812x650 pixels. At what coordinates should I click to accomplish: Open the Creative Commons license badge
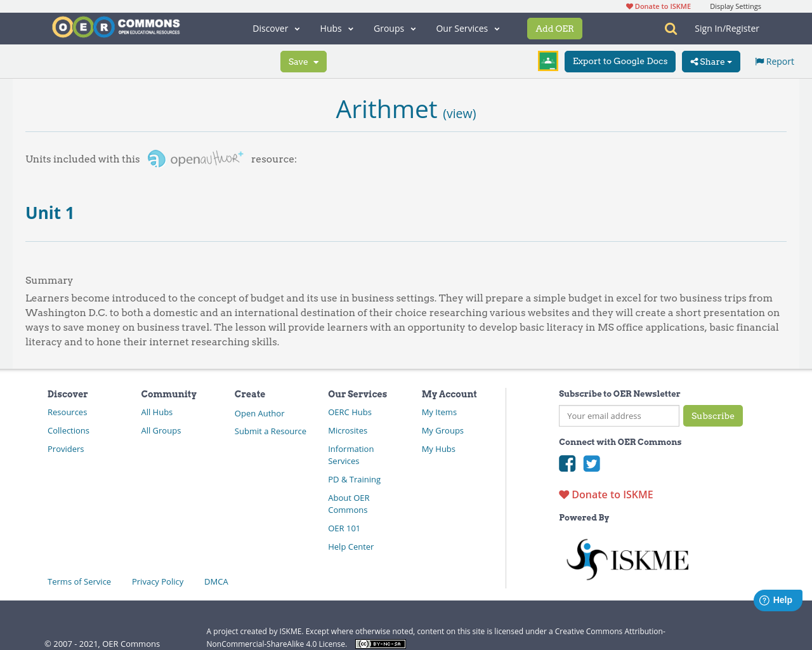point(380,642)
